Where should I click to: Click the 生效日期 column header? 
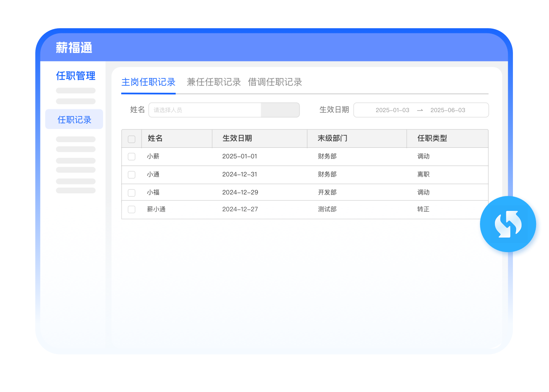click(x=237, y=138)
